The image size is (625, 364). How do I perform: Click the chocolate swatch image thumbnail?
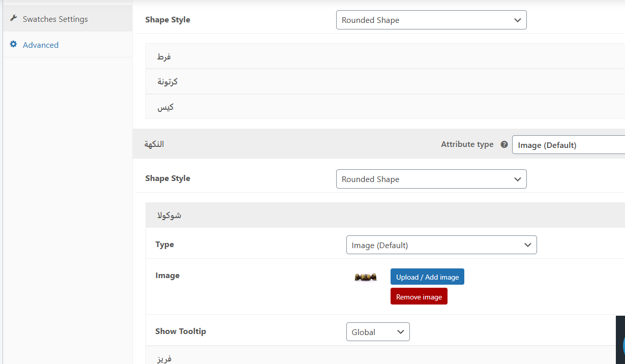click(366, 277)
